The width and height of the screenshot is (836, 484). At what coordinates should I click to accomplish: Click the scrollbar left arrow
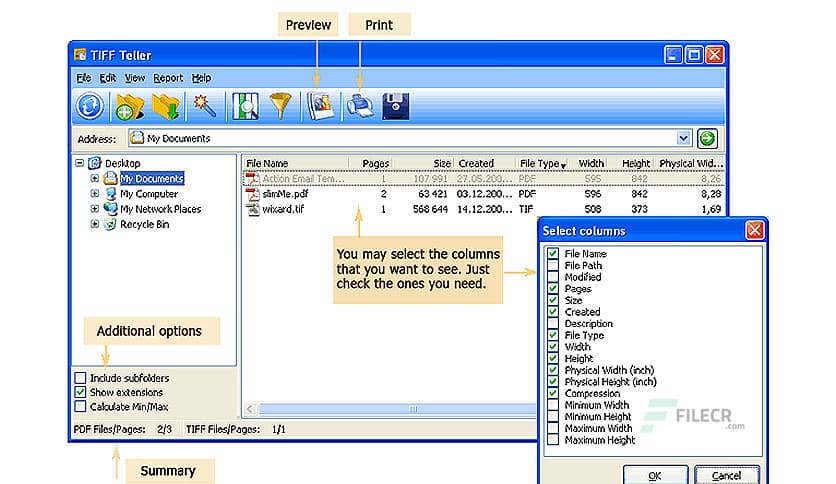[x=250, y=409]
